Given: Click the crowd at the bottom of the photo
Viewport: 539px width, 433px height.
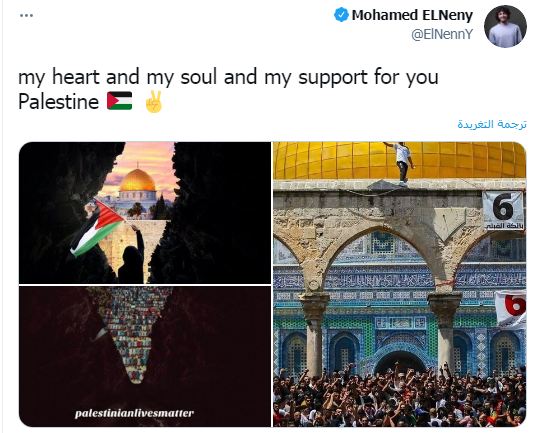Looking at the screenshot, I should click(399, 397).
